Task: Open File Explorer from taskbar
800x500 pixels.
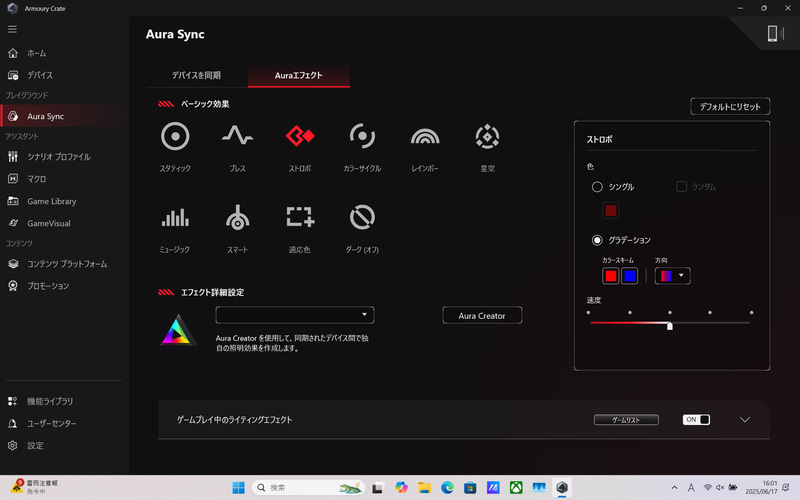Action: pyautogui.click(x=424, y=488)
